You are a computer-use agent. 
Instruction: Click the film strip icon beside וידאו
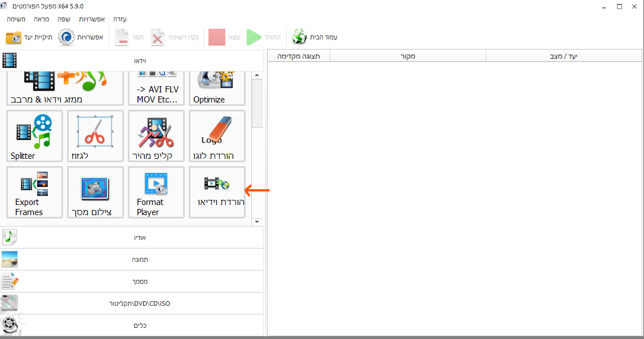click(x=10, y=61)
